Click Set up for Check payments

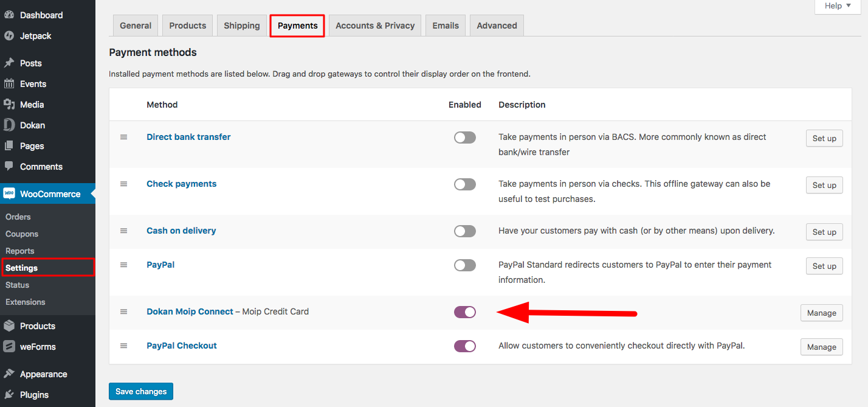[824, 186]
